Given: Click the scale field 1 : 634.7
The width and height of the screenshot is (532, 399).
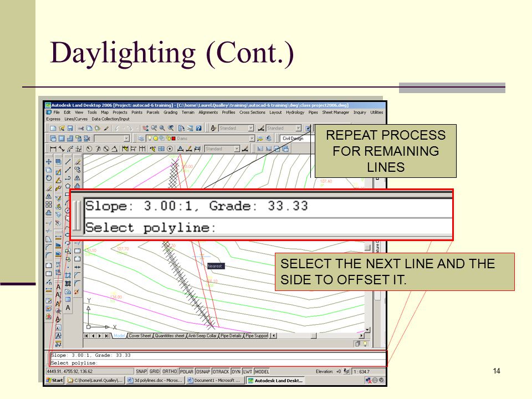Looking at the screenshot, I should tap(368, 371).
